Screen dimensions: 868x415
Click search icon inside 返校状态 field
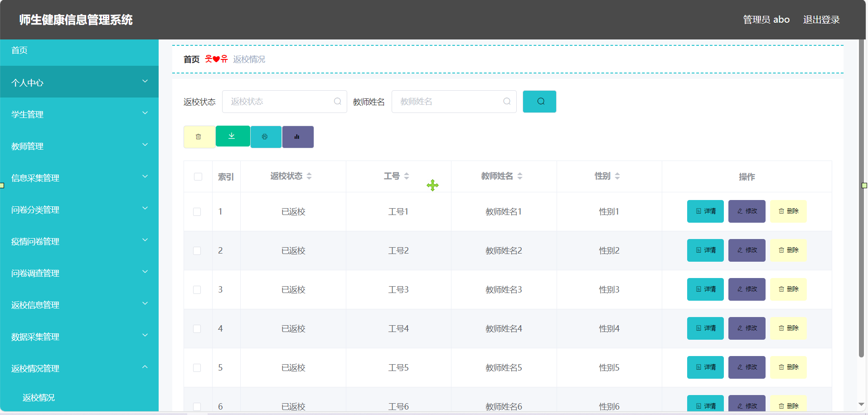click(x=338, y=102)
